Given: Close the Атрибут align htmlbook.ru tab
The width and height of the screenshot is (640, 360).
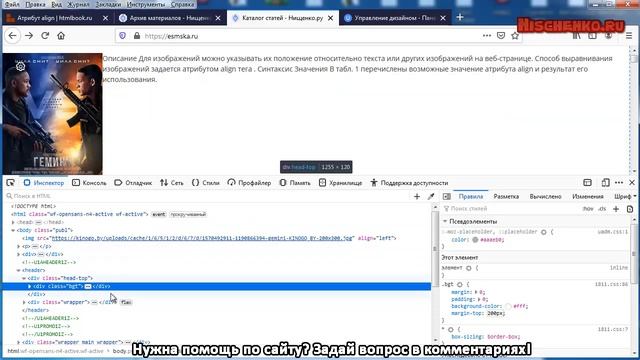Looking at the screenshot, I should point(105,18).
